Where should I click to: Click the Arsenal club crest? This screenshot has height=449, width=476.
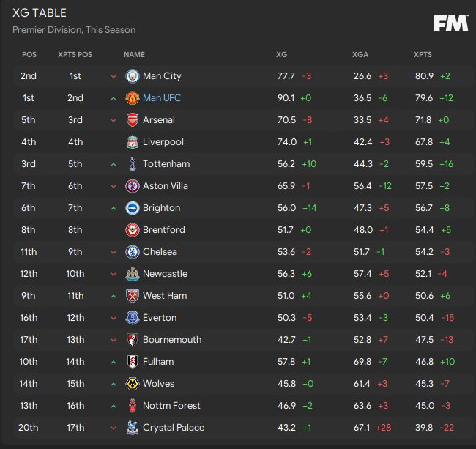pyautogui.click(x=133, y=120)
